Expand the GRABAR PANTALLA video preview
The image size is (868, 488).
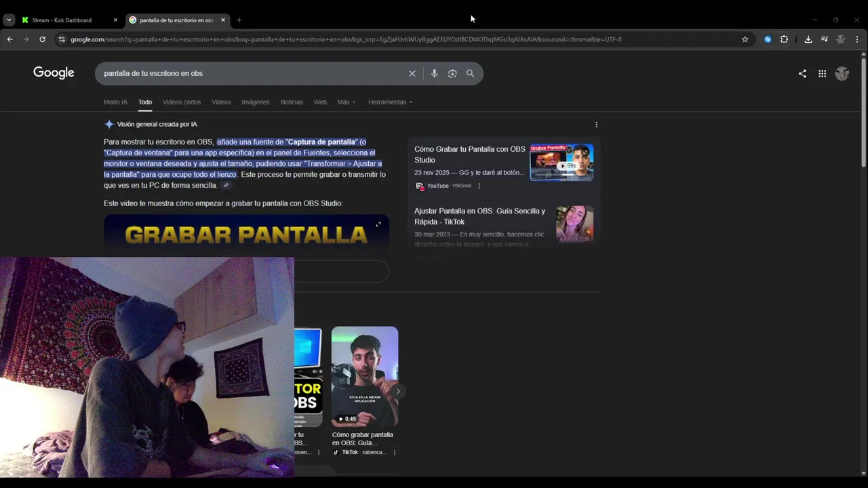pos(378,224)
